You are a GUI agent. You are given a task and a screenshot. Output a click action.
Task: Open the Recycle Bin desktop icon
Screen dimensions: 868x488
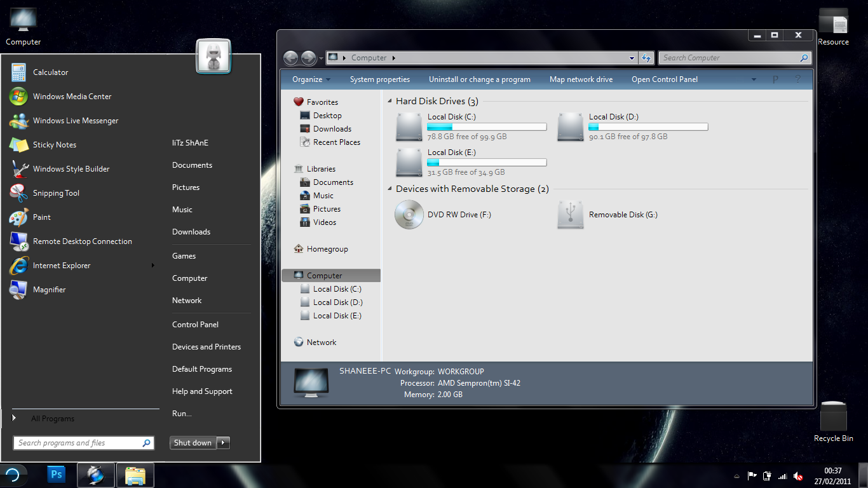point(833,421)
